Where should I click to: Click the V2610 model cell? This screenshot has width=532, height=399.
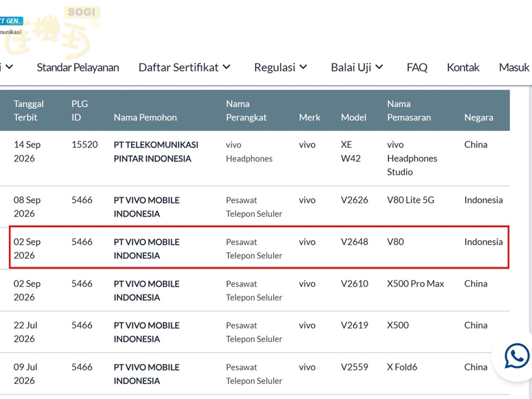click(x=354, y=284)
